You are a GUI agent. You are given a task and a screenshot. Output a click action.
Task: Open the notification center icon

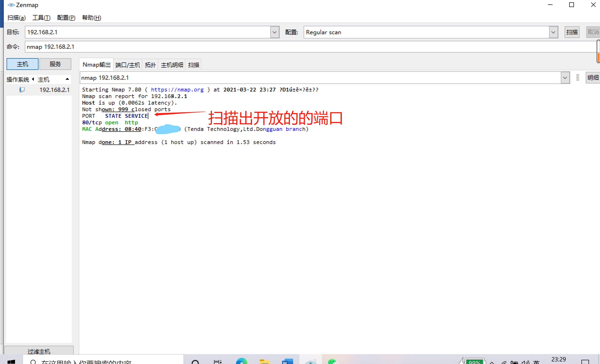585,362
